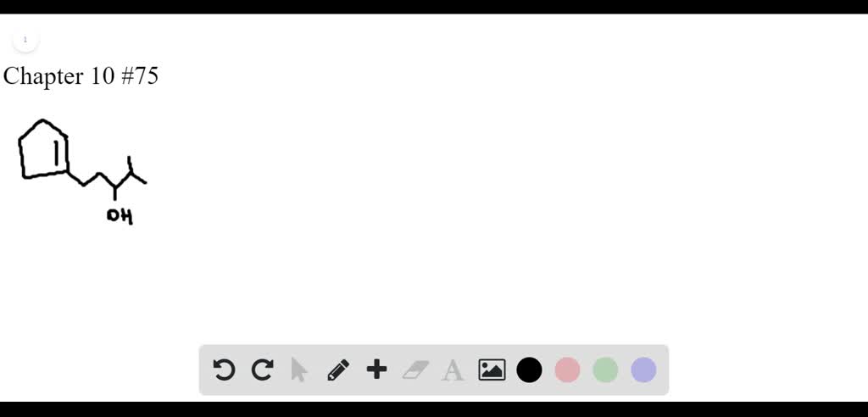Screen dimensions: 868x417
Task: Click the isopropyl branch at chain end
Action: (x=135, y=170)
